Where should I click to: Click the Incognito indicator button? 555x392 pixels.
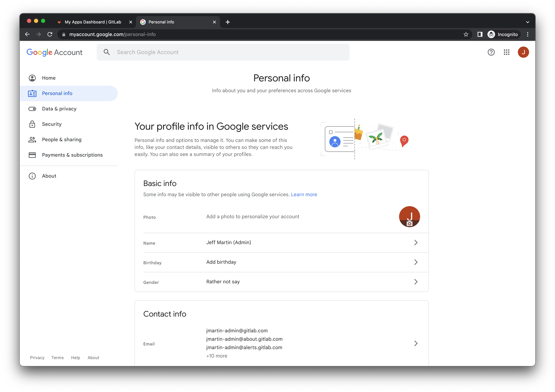[503, 34]
